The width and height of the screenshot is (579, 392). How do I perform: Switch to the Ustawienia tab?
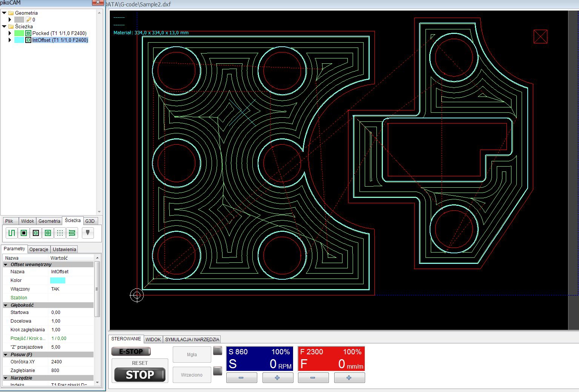click(64, 250)
